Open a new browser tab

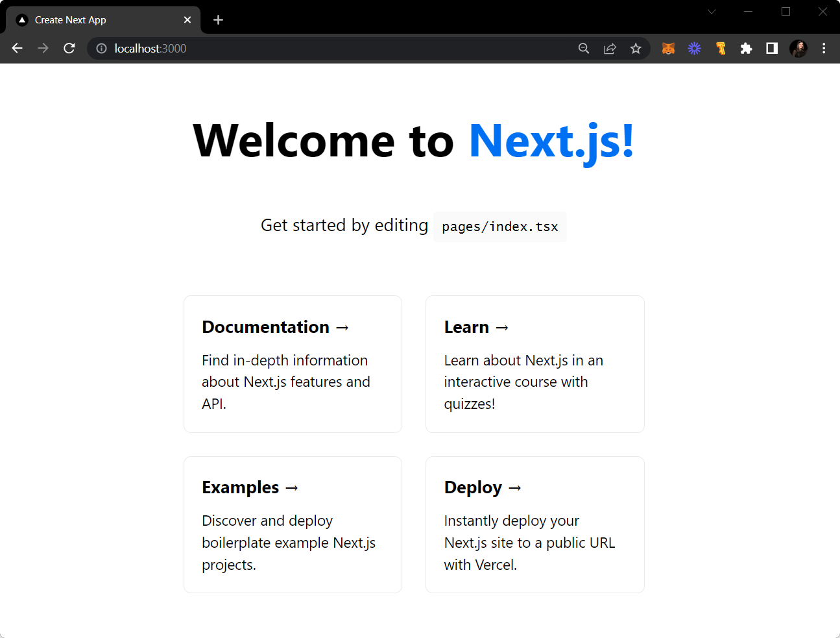pos(219,20)
